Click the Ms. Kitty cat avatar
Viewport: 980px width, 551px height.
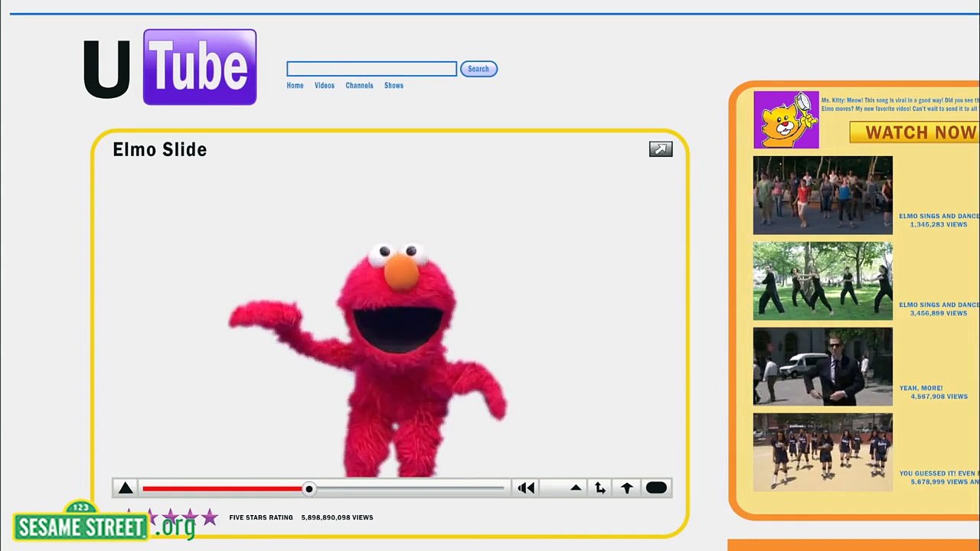[x=786, y=120]
